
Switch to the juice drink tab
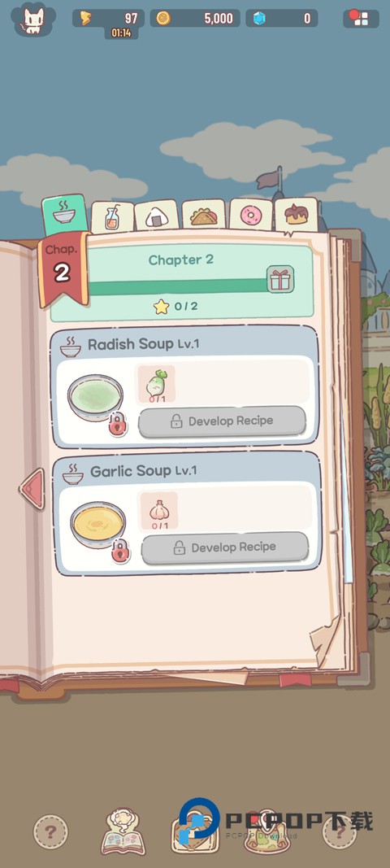(x=112, y=217)
